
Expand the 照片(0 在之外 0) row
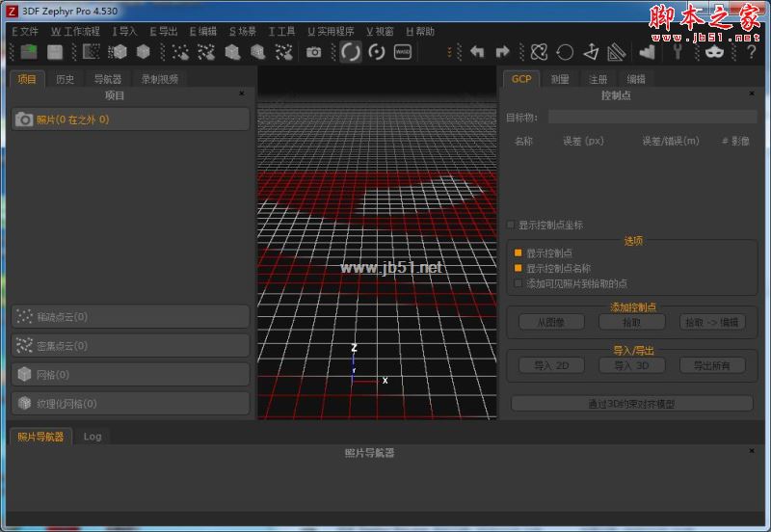tap(130, 120)
